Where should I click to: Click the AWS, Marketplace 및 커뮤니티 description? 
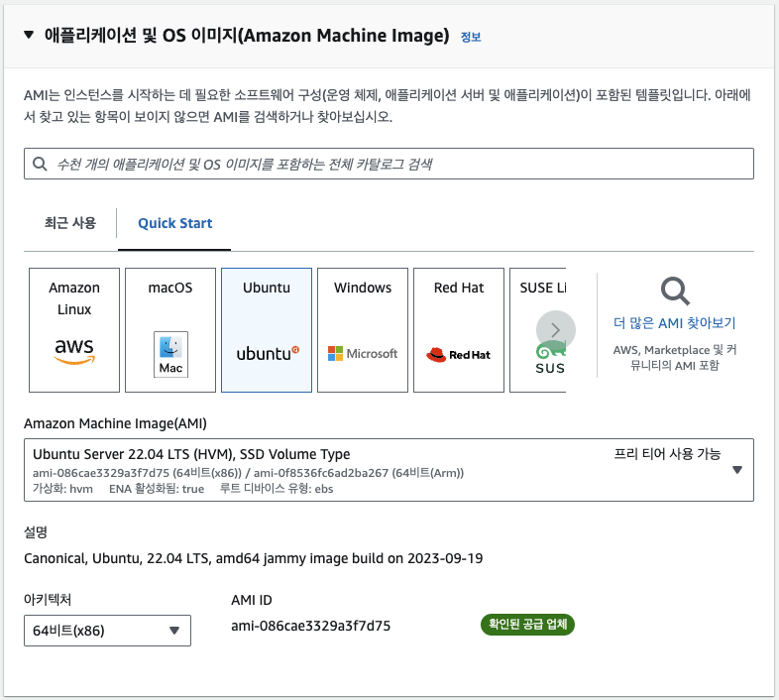click(x=674, y=358)
